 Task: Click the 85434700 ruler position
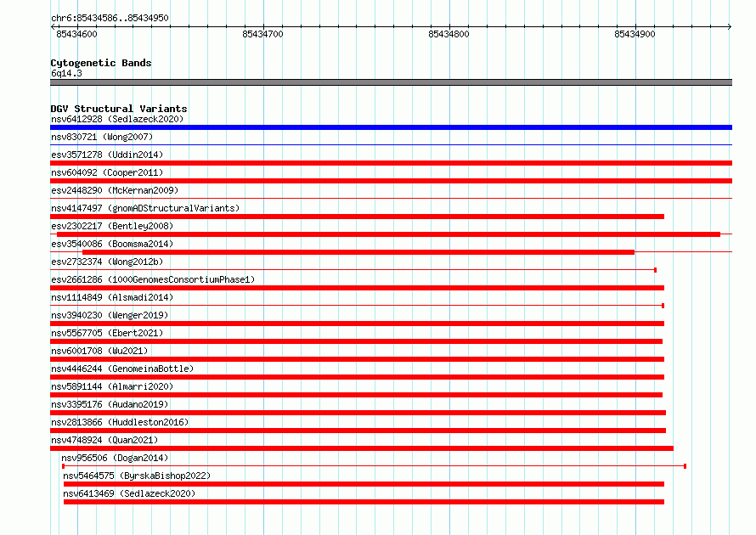coord(262,34)
